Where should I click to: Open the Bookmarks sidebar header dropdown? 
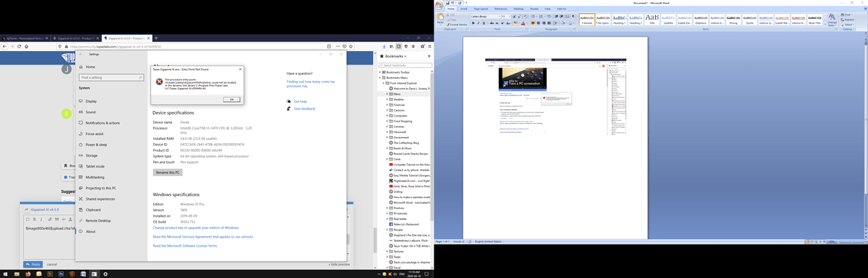tap(395, 57)
